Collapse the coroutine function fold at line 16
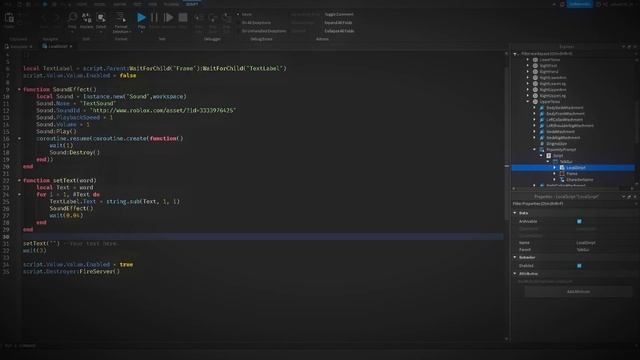Image resolution: width=640 pixels, height=360 pixels. coord(19,138)
